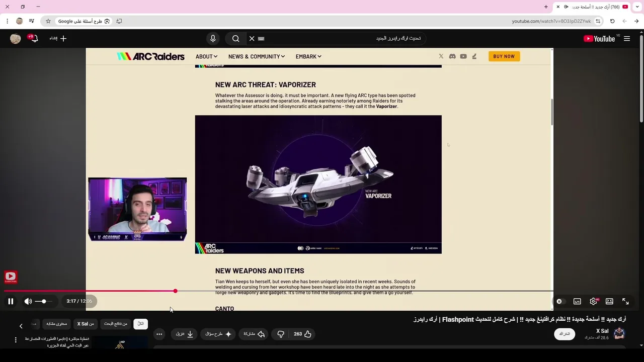Screen dimensions: 644x362
Task: Click the Download button
Action: [x=185, y=334]
